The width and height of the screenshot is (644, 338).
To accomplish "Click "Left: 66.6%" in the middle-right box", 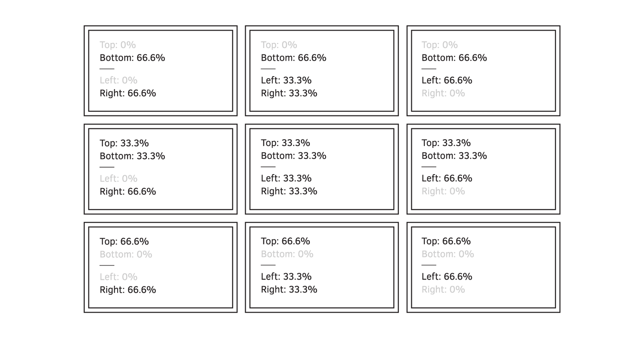I will click(x=447, y=179).
